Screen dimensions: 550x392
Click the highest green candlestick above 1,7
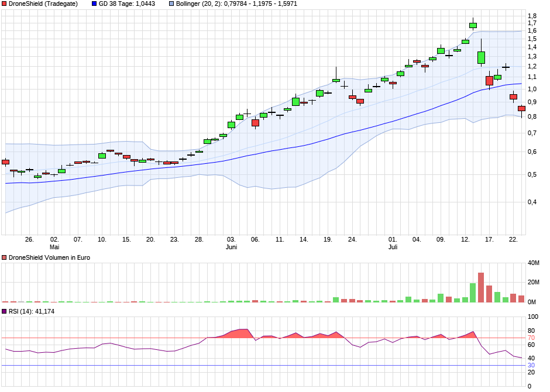click(x=473, y=25)
